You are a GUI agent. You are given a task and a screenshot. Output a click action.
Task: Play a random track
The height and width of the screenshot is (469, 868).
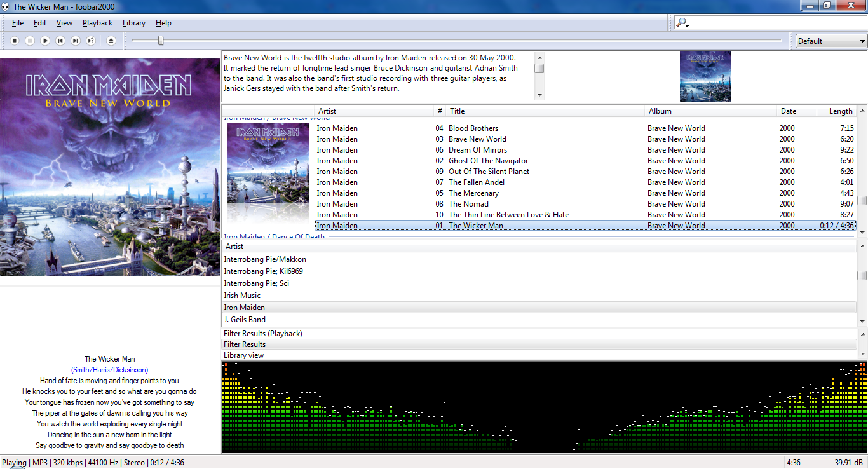tap(91, 41)
